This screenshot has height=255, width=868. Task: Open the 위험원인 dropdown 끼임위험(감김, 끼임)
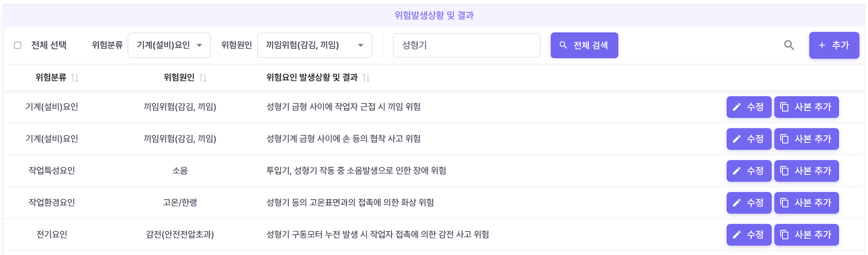click(x=314, y=45)
